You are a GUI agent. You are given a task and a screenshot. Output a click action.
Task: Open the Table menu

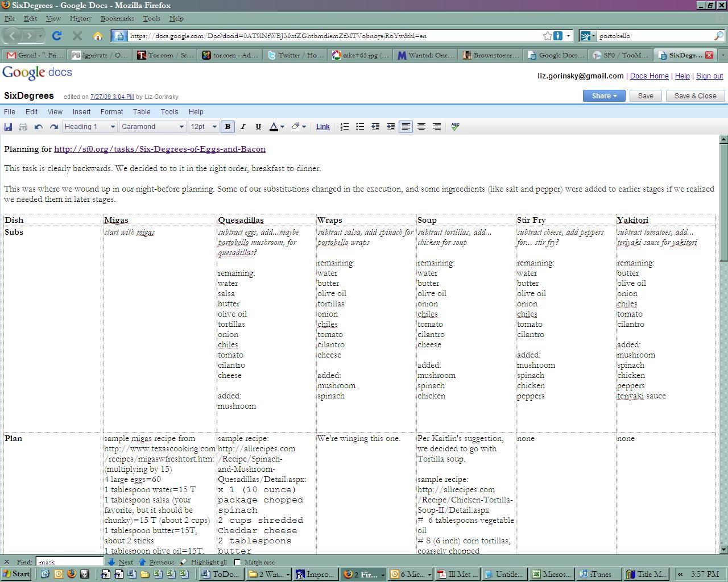pos(142,112)
